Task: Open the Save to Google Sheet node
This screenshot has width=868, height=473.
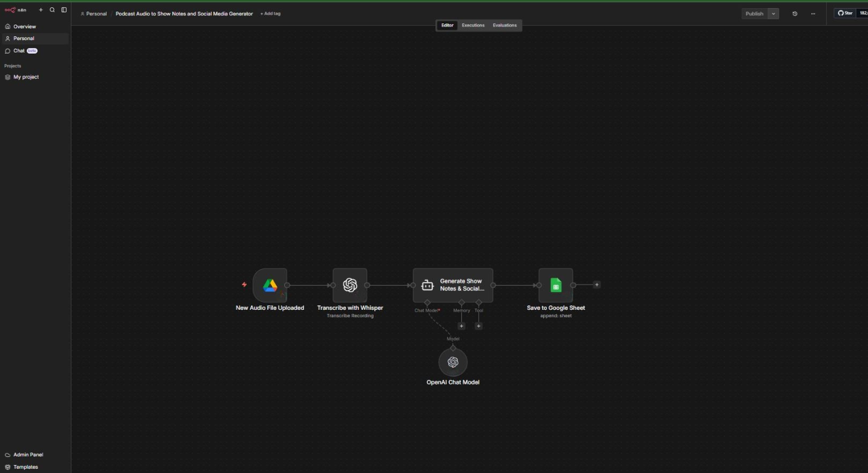Action: (x=555, y=285)
